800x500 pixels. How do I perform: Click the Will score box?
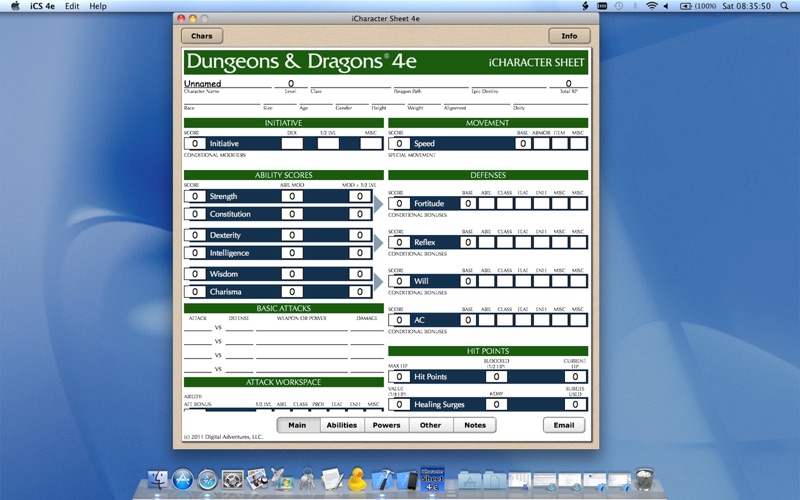point(399,281)
